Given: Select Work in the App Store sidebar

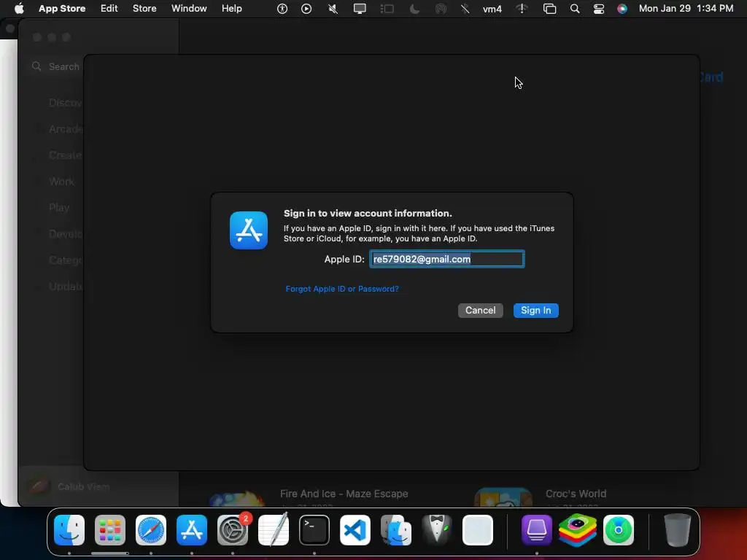Looking at the screenshot, I should (x=61, y=182).
